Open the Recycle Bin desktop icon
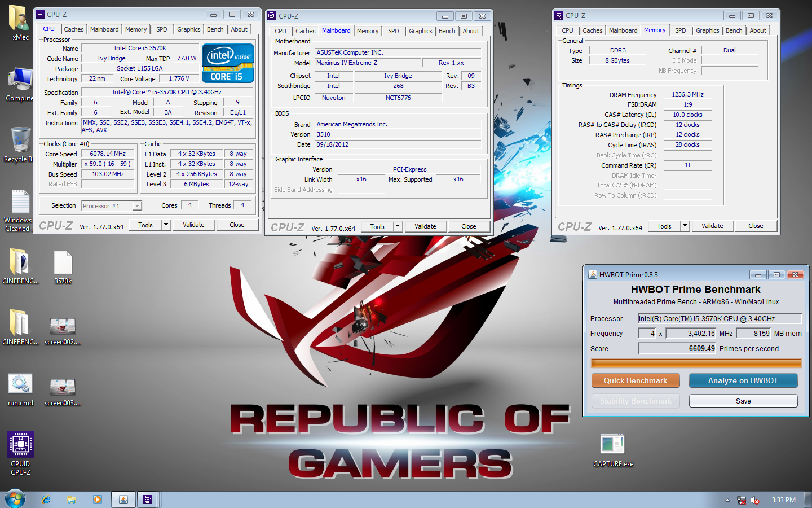This screenshot has width=812, height=508. tap(19, 144)
